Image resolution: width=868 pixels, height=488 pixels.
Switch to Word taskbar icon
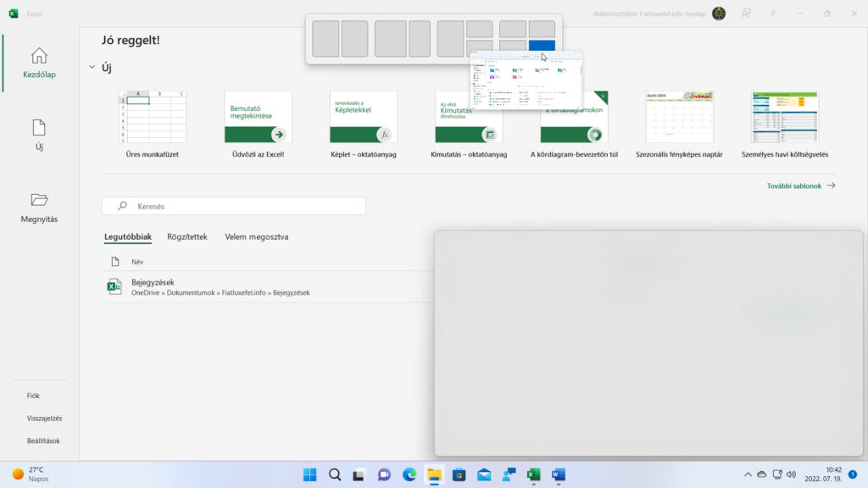click(559, 474)
